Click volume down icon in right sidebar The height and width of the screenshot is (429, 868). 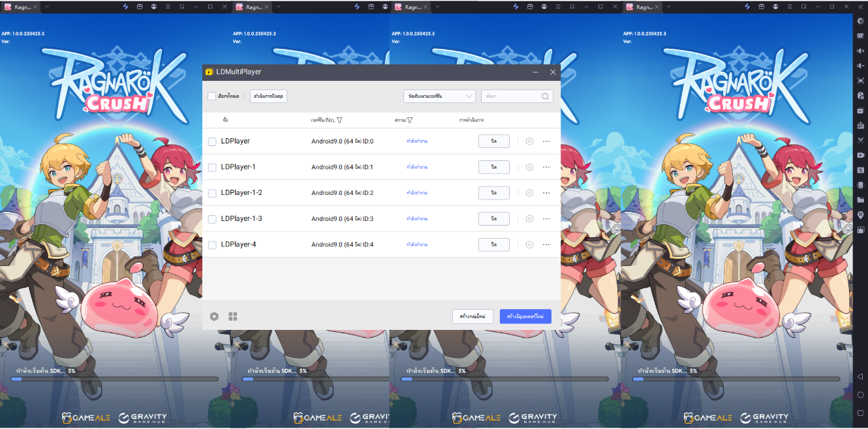861,66
